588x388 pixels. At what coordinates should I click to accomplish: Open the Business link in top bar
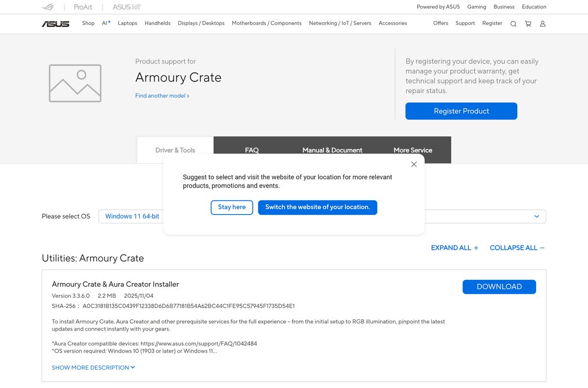point(504,7)
